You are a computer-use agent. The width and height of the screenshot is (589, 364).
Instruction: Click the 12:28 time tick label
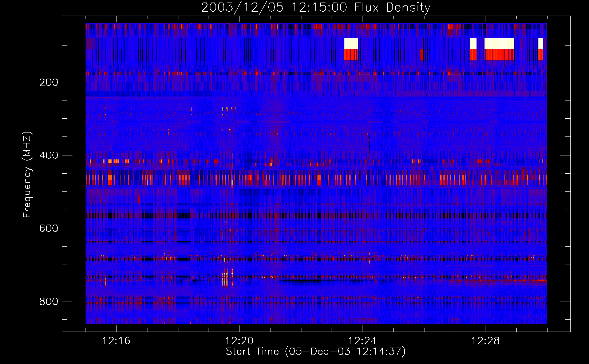485,341
